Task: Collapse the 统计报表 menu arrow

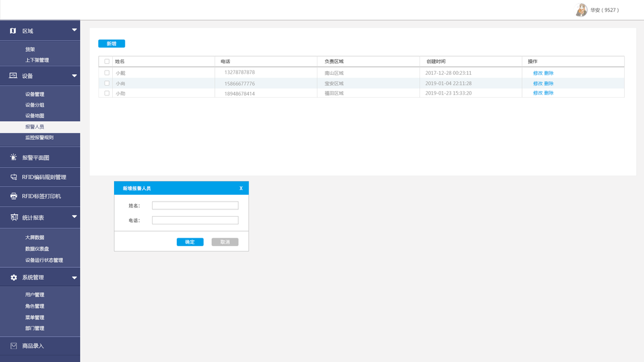Action: 74,217
